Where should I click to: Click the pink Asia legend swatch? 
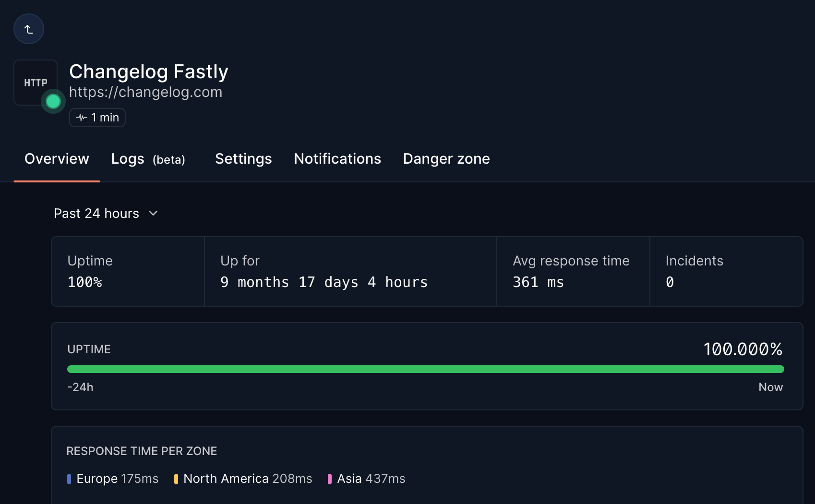click(330, 479)
